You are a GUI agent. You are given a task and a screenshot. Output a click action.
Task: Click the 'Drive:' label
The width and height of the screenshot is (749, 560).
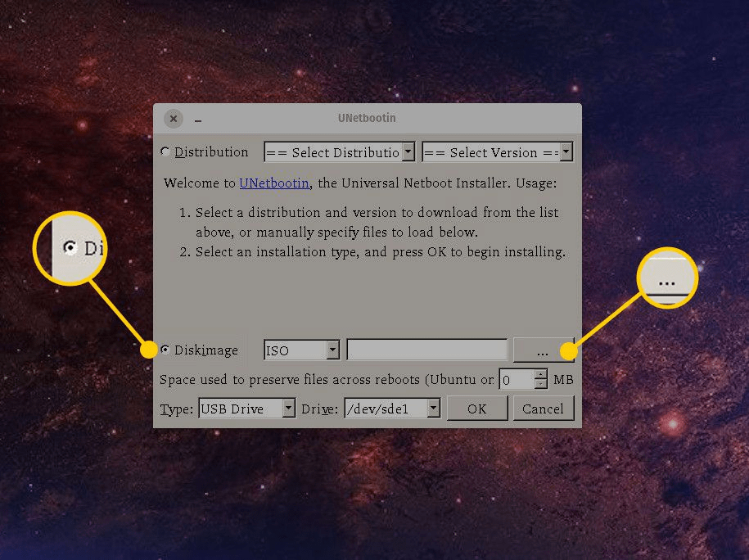[x=319, y=409]
